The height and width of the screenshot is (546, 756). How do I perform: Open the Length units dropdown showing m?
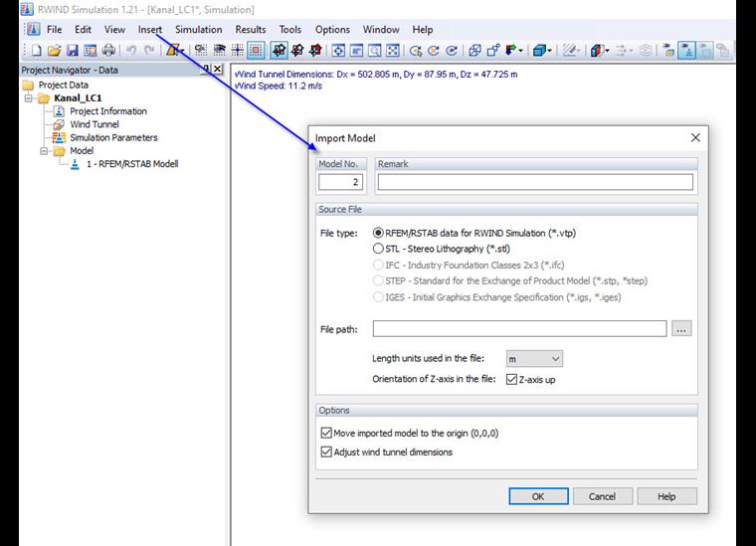pyautogui.click(x=534, y=359)
